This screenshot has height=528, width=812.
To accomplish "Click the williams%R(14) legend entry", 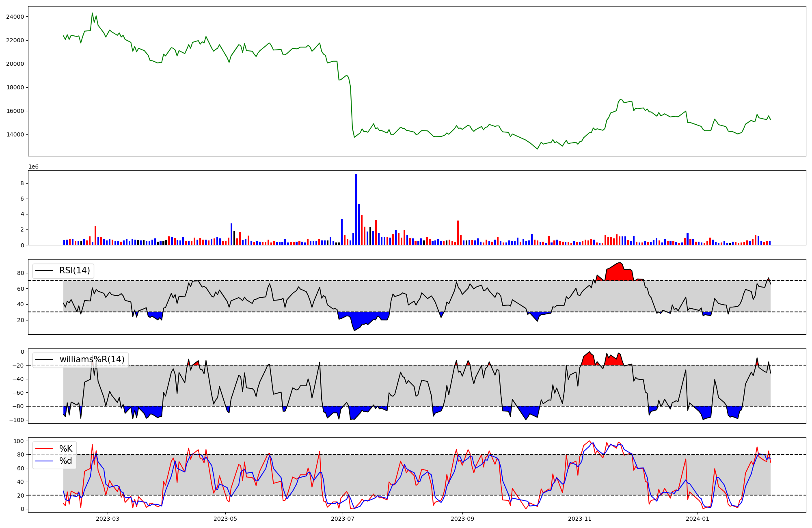I will pyautogui.click(x=92, y=359).
